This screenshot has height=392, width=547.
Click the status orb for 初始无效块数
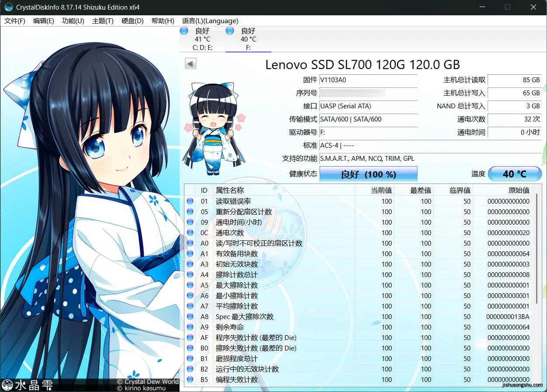[190, 264]
